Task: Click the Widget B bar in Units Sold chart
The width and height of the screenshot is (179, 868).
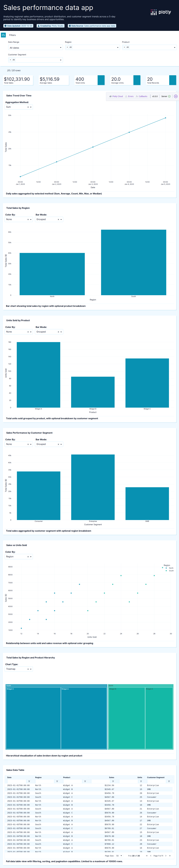Action: pos(93,392)
